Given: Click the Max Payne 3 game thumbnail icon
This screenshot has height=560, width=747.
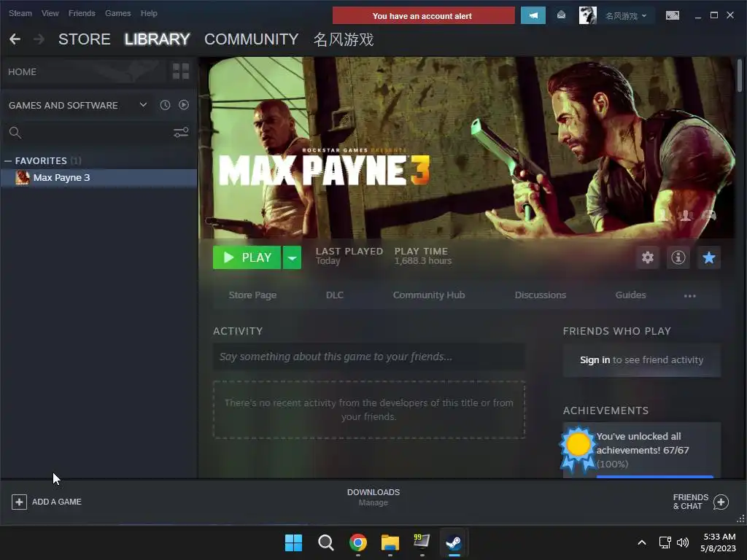Looking at the screenshot, I should point(23,178).
